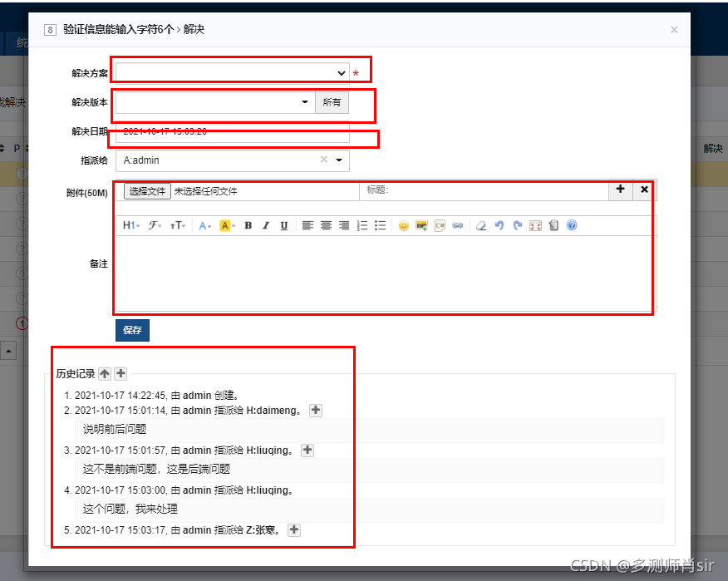The height and width of the screenshot is (581, 728).
Task: Open the heading H1 format menu
Action: tap(131, 226)
